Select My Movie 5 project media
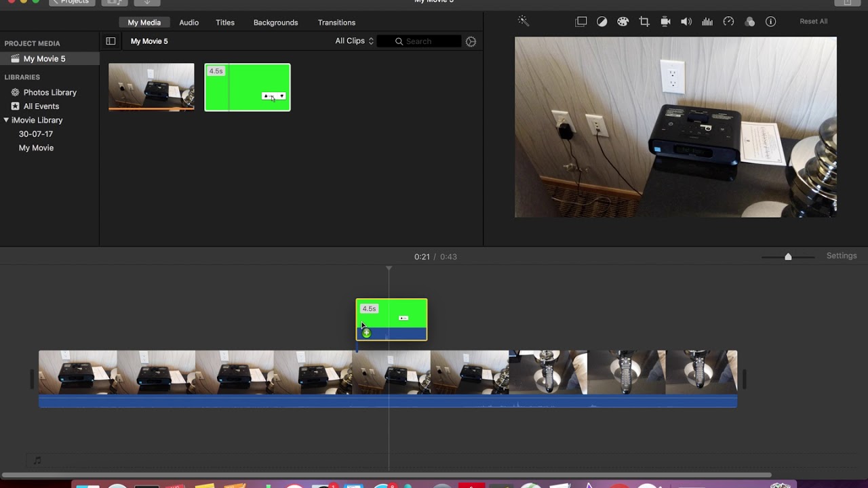Screen dimensions: 868x488 pyautogui.click(x=50, y=59)
